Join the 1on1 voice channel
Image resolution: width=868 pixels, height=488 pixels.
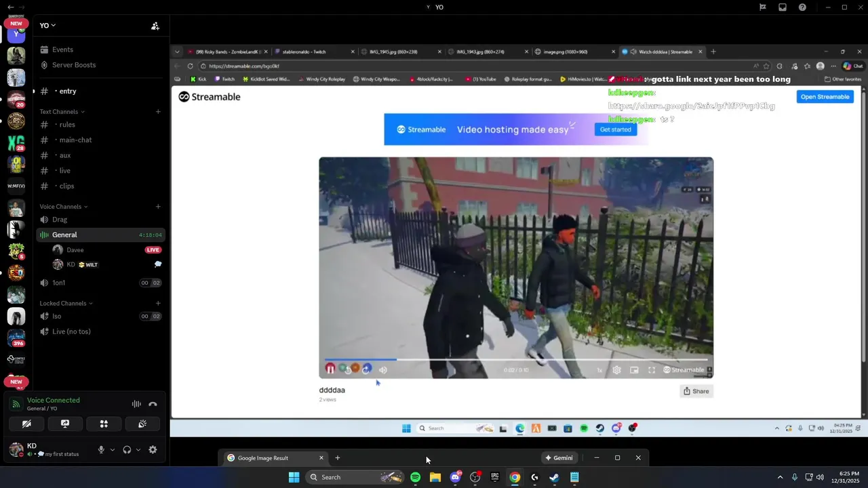[100, 283]
